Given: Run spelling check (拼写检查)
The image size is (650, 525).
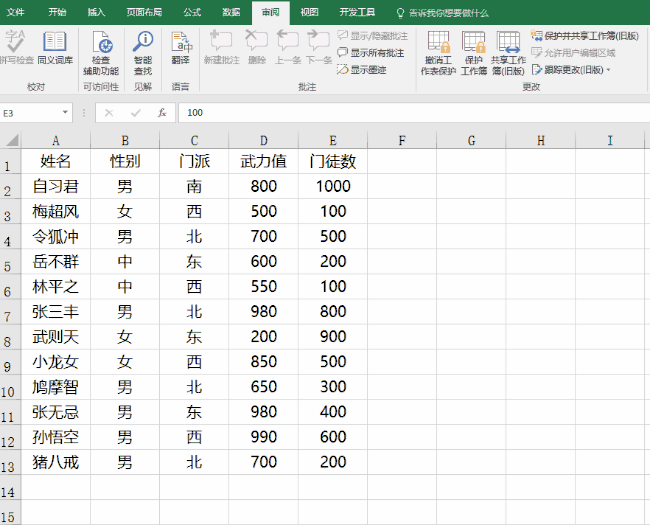Looking at the screenshot, I should [16, 48].
